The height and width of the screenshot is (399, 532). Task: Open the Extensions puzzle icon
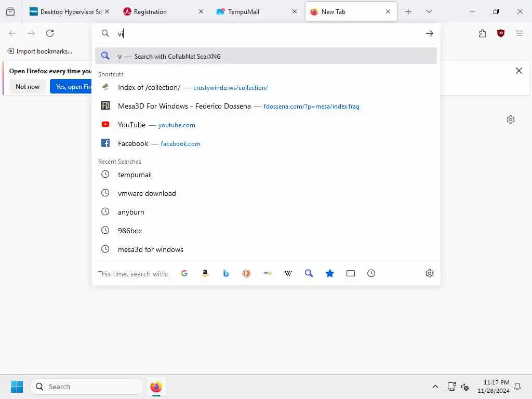pyautogui.click(x=483, y=33)
